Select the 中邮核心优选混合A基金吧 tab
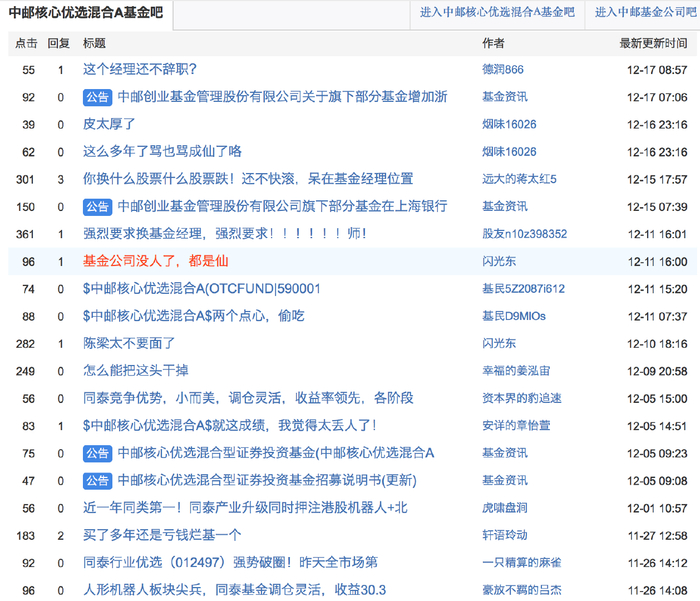The height and width of the screenshot is (601, 700). click(x=86, y=13)
